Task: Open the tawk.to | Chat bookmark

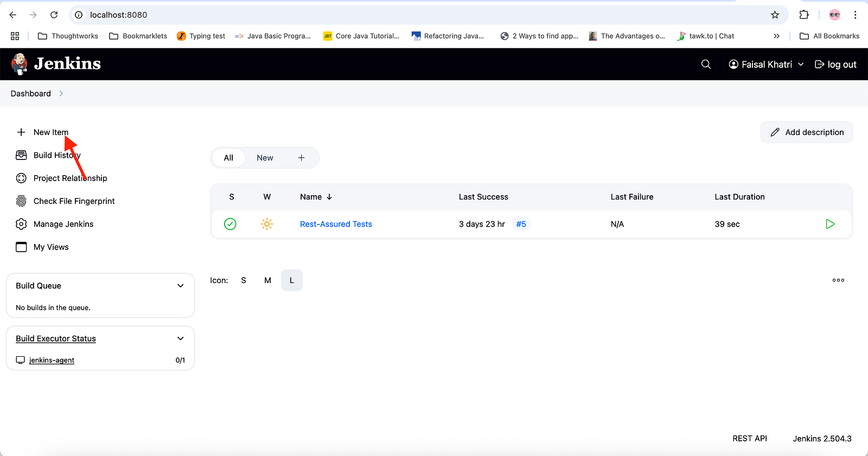Action: (705, 36)
